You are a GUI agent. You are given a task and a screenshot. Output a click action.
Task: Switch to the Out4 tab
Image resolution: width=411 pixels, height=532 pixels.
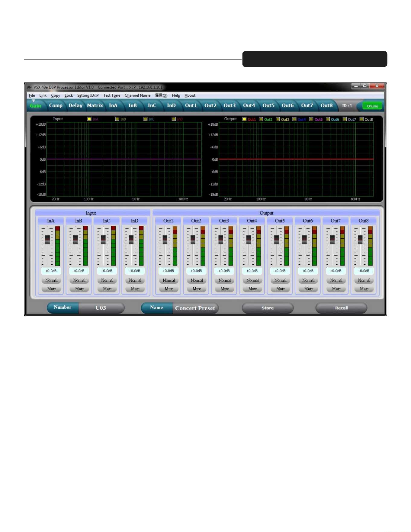(249, 106)
